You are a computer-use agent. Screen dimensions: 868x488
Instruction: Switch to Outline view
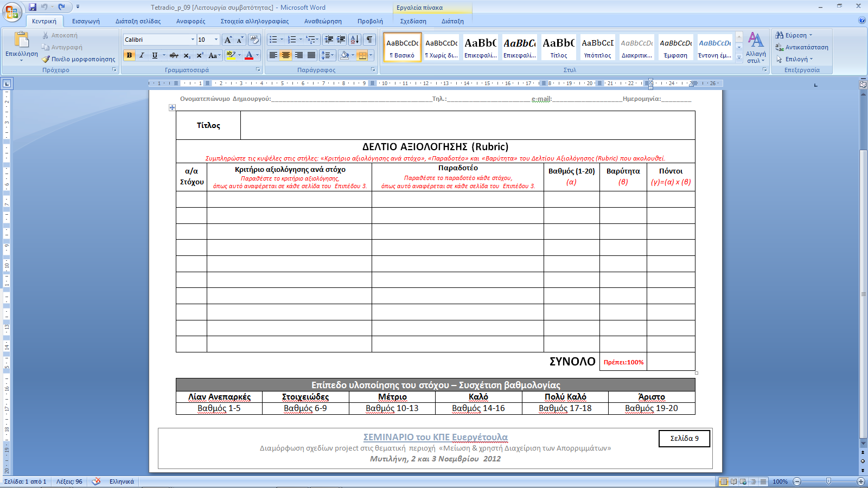pos(754,481)
